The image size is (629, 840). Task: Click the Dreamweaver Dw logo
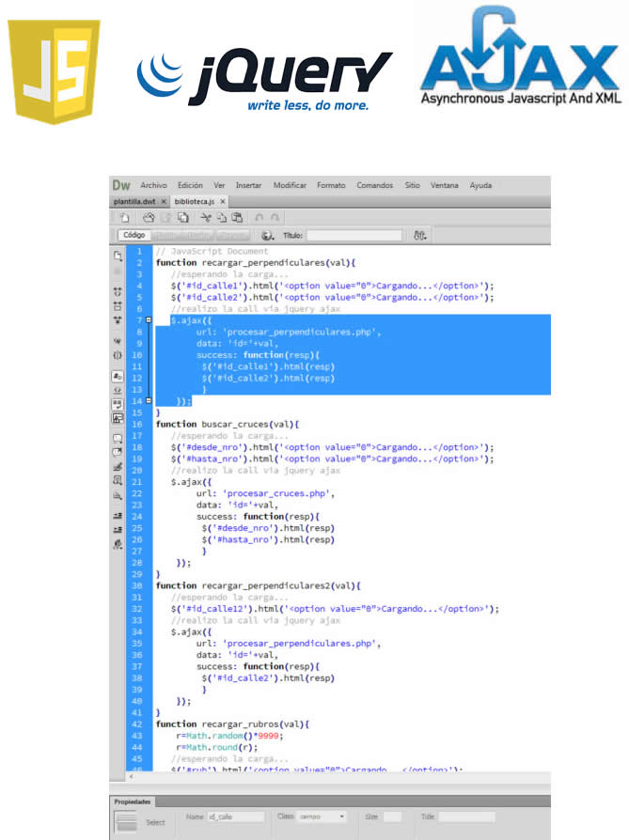pos(120,185)
